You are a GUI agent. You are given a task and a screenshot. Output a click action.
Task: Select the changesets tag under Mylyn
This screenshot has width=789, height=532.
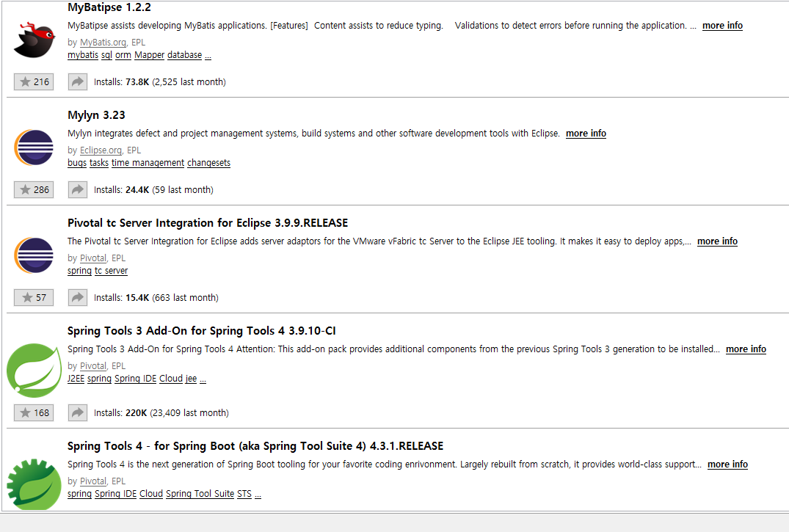pyautogui.click(x=209, y=163)
